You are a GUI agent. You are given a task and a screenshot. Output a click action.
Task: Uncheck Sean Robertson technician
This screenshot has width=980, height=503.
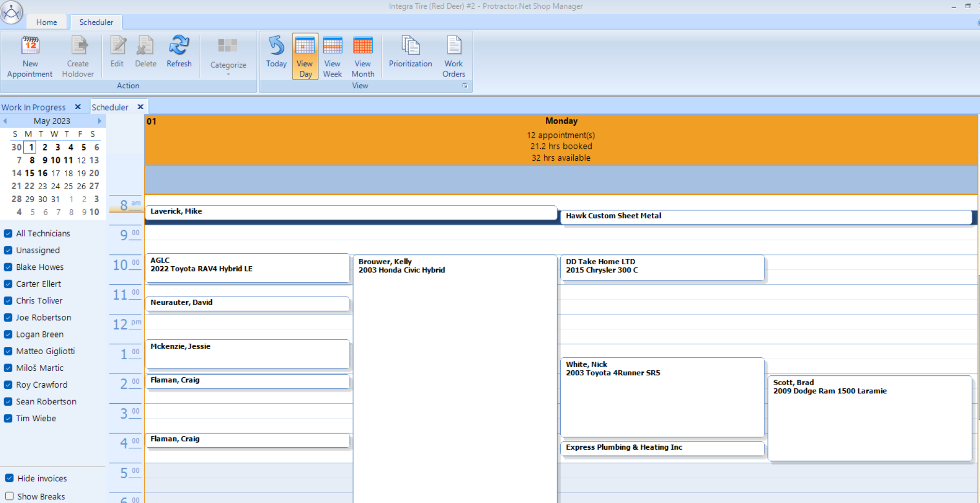pos(8,402)
